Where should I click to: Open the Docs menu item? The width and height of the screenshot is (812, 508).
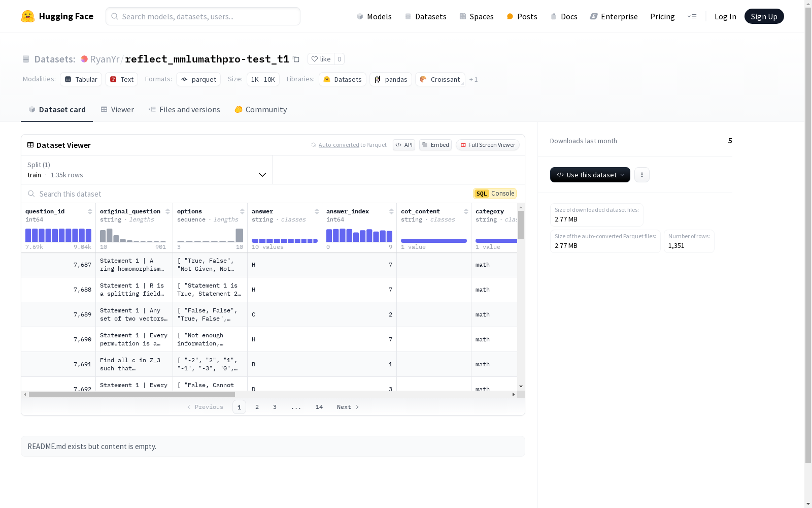pos(564,16)
